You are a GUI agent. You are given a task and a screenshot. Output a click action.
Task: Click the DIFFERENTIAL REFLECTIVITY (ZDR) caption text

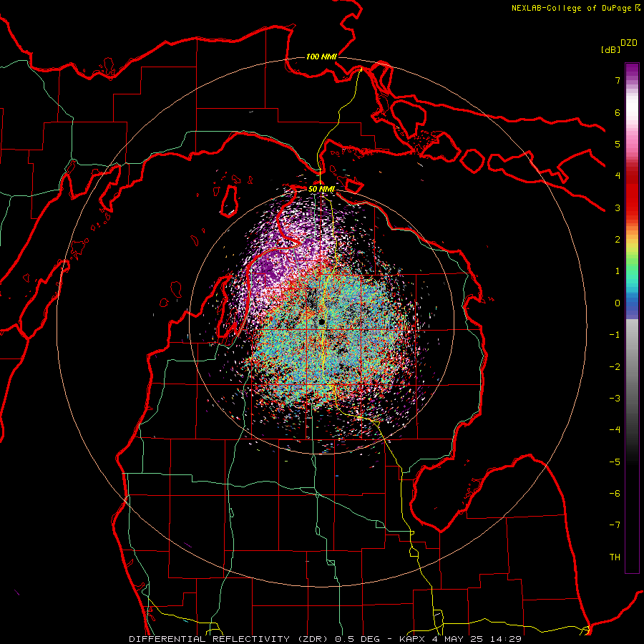click(x=228, y=639)
